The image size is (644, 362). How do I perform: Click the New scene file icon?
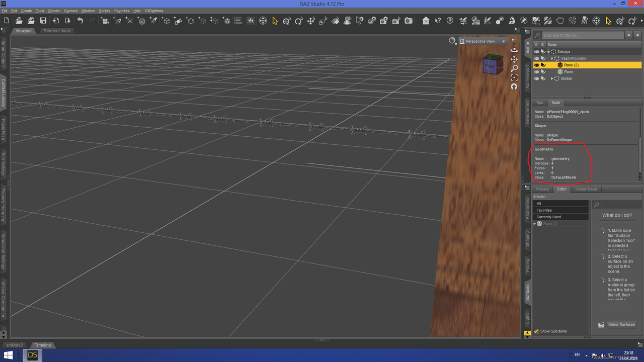coord(7,21)
